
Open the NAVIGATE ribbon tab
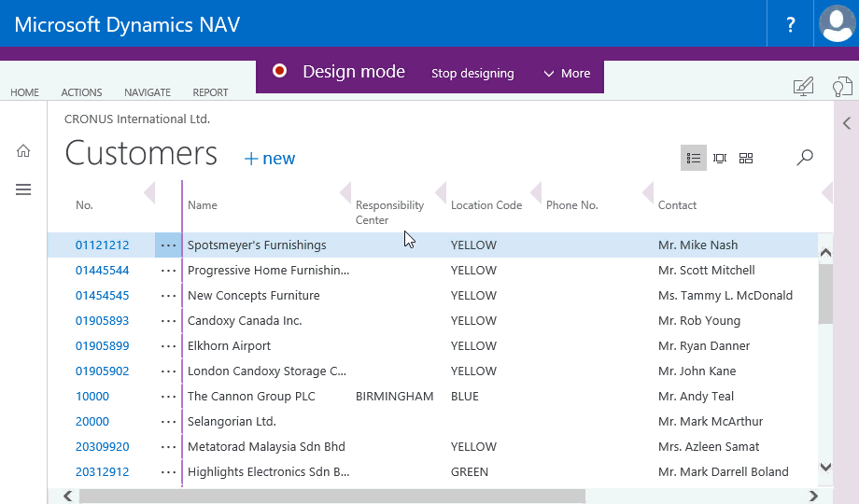148,92
